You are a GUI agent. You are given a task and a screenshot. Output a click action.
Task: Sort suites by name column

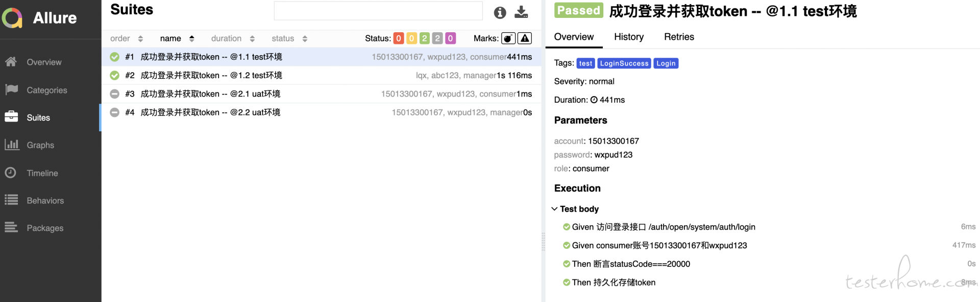[177, 38]
